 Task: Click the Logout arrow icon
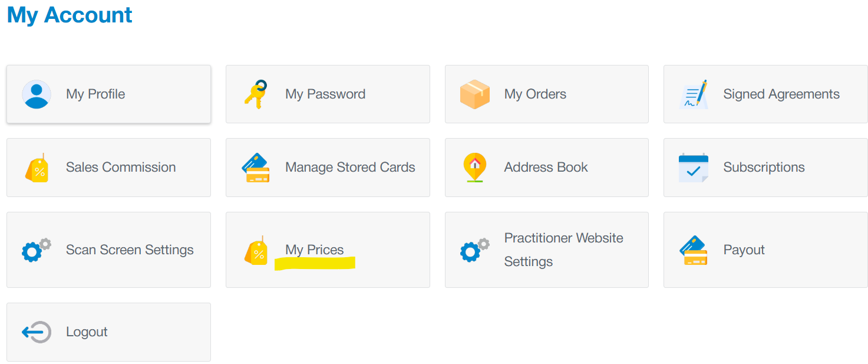tap(37, 332)
